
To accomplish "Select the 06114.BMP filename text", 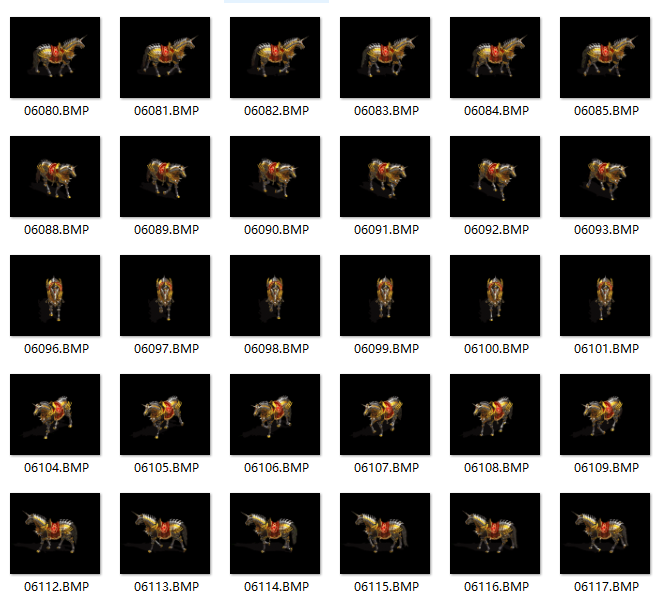I will (x=276, y=587).
